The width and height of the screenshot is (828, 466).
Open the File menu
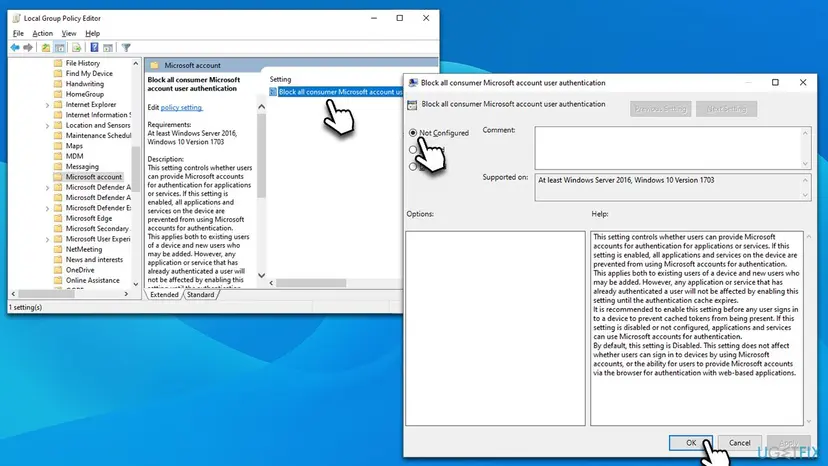point(18,33)
